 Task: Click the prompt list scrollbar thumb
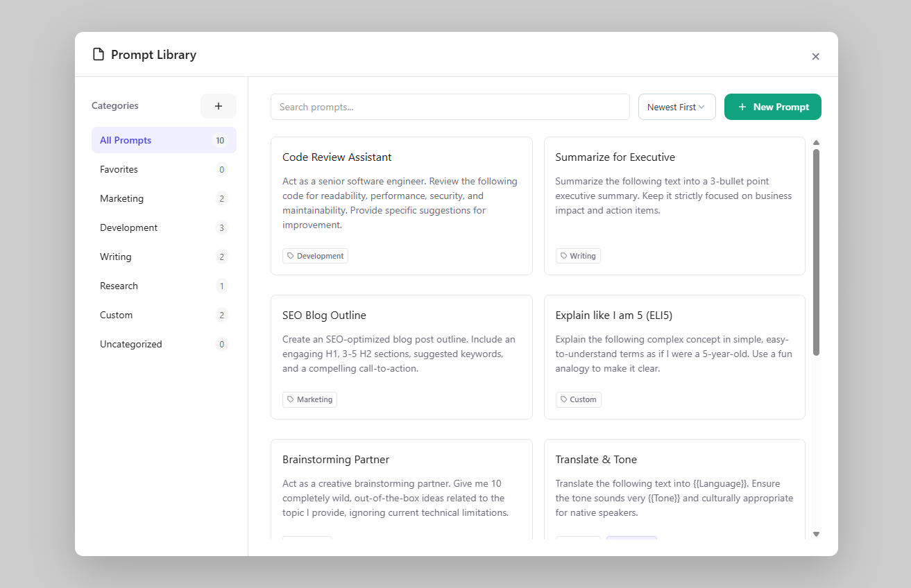tap(816, 252)
